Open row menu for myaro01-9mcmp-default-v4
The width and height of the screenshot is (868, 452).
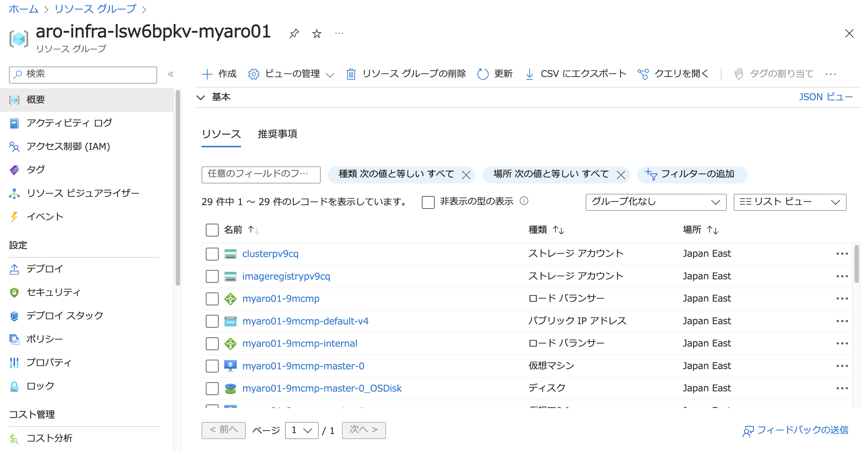pos(842,321)
